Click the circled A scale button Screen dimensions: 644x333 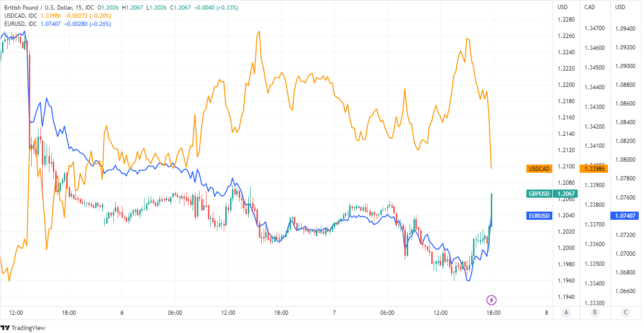tap(566, 313)
